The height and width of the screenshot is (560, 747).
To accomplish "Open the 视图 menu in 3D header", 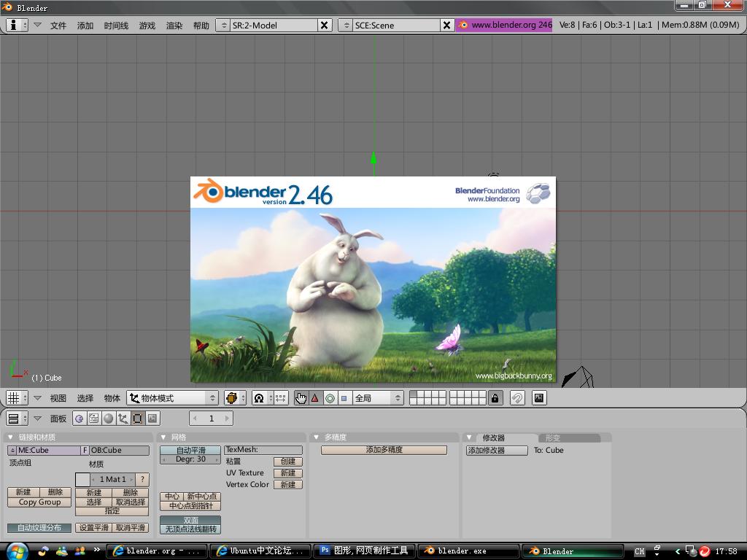I will pos(58,398).
